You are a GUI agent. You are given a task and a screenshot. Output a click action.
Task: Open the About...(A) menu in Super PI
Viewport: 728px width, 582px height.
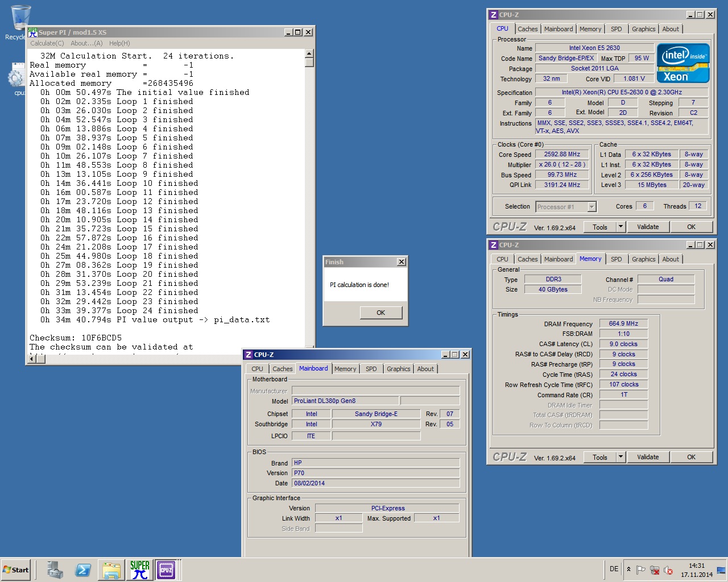(x=86, y=43)
